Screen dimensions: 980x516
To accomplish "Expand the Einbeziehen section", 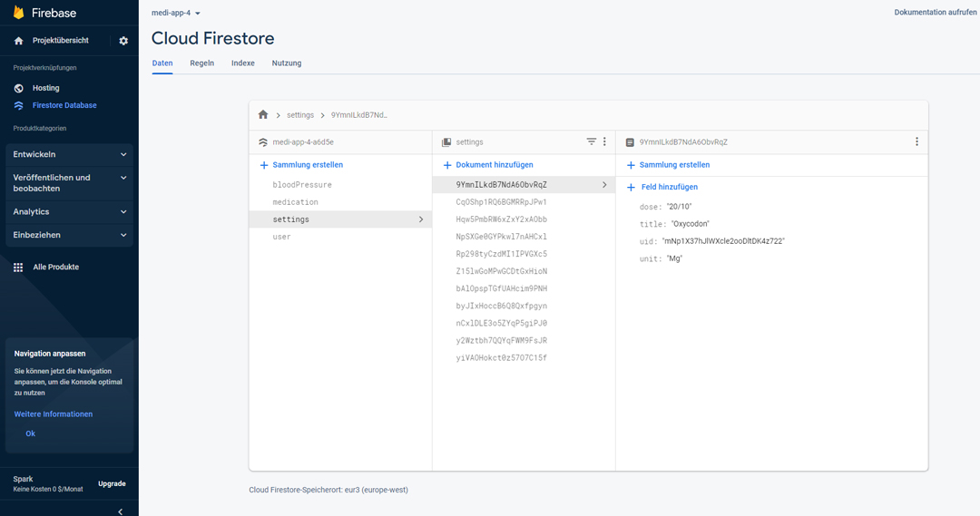I will click(69, 235).
